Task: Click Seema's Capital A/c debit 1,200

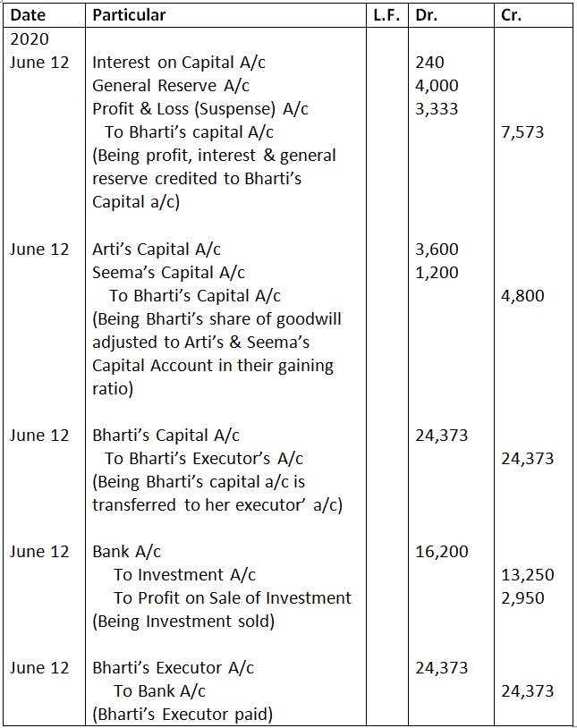Action: point(437,273)
